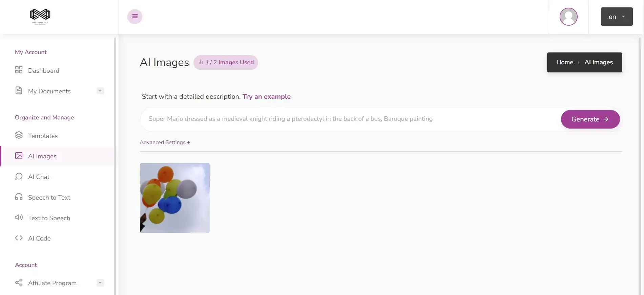Click the 'Try an example' link

pyautogui.click(x=266, y=96)
